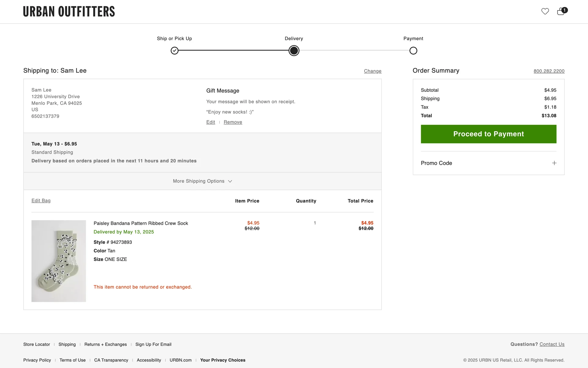The width and height of the screenshot is (588, 368).
Task: Open the shopping bag icon
Action: coord(561,12)
